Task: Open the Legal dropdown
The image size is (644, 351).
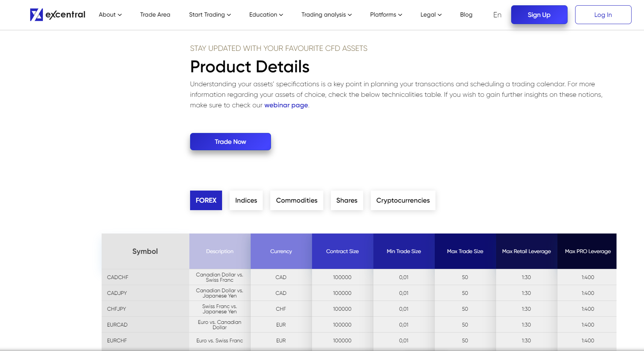Action: tap(431, 15)
